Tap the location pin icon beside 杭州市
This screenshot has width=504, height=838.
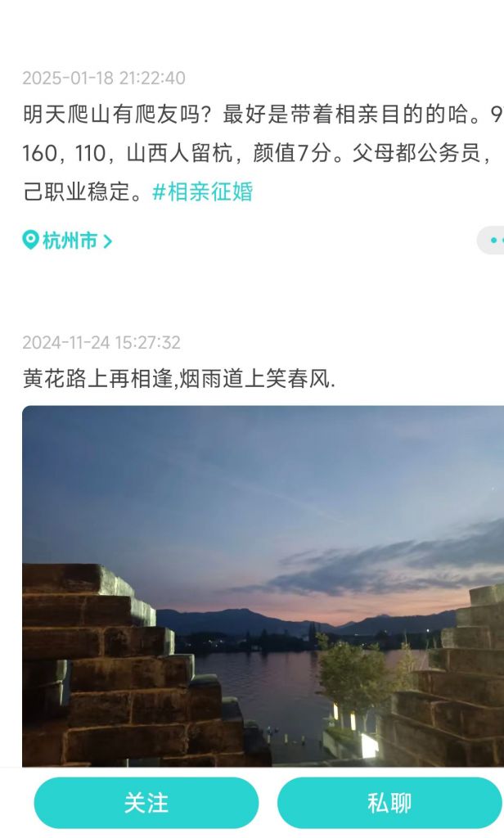coord(30,240)
